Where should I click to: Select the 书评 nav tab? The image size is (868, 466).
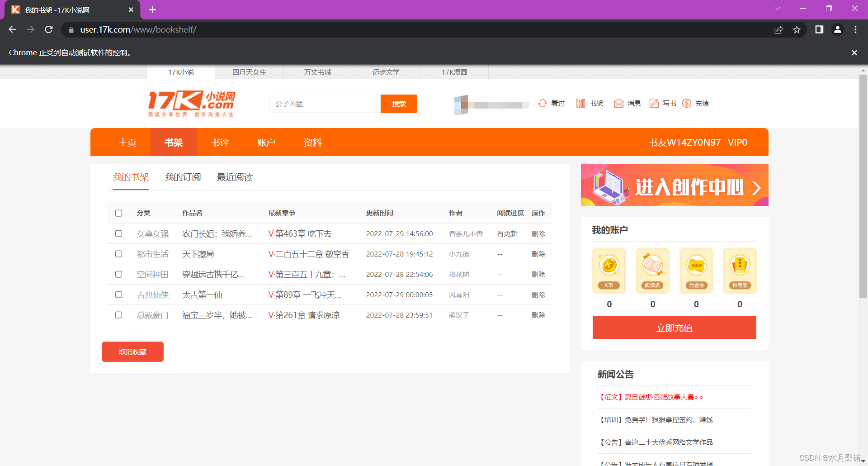pos(220,143)
